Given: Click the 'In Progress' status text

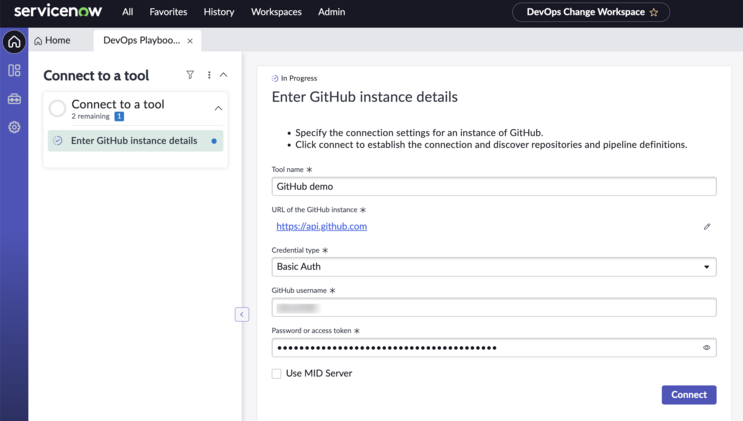Looking at the screenshot, I should click(x=299, y=78).
